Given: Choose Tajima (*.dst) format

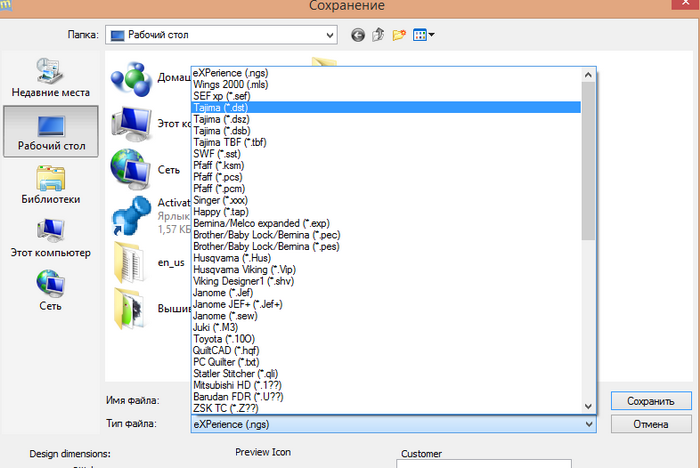Looking at the screenshot, I should coord(386,108).
